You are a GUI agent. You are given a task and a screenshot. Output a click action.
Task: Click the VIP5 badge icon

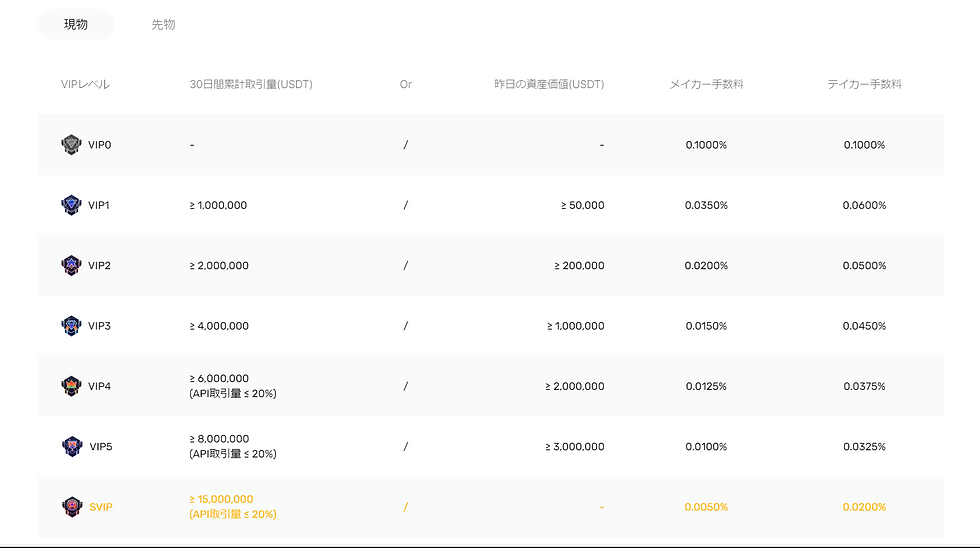70,446
